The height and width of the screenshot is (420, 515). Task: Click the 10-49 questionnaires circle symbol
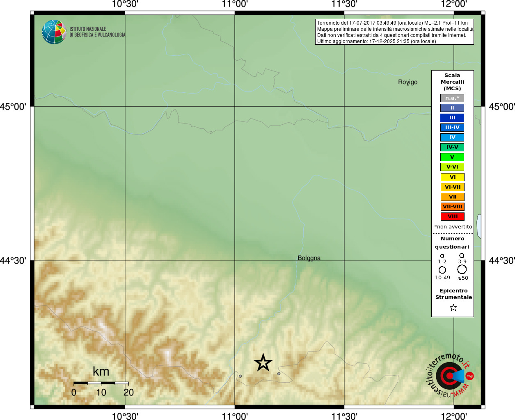[442, 270]
